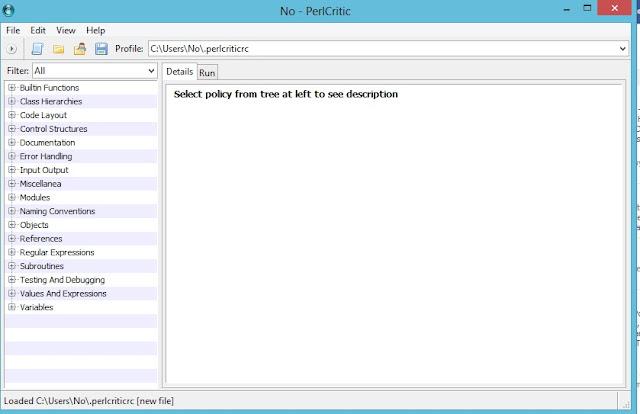640x414 pixels.
Task: Save profile using the floppy disk icon
Action: (x=101, y=49)
